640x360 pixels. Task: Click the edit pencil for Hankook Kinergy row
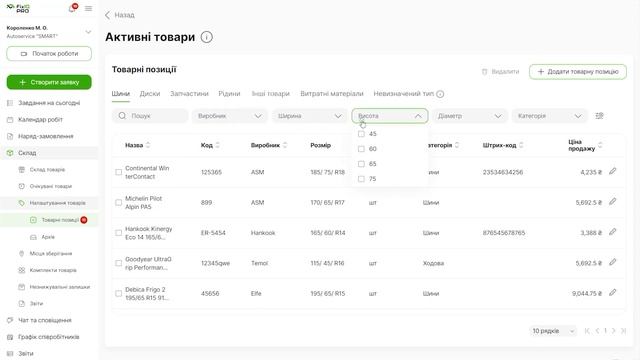(x=612, y=232)
